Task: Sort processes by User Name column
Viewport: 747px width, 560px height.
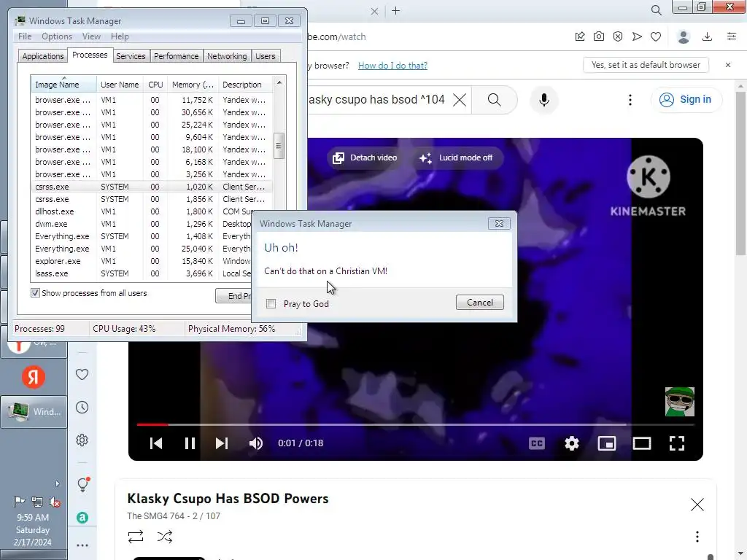Action: [120, 85]
